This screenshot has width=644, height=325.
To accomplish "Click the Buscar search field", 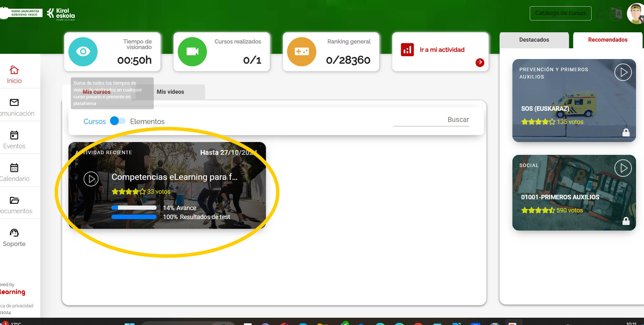I will [x=431, y=120].
